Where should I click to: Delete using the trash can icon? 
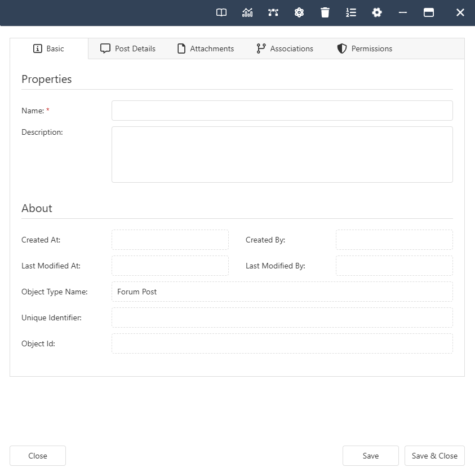pyautogui.click(x=325, y=12)
